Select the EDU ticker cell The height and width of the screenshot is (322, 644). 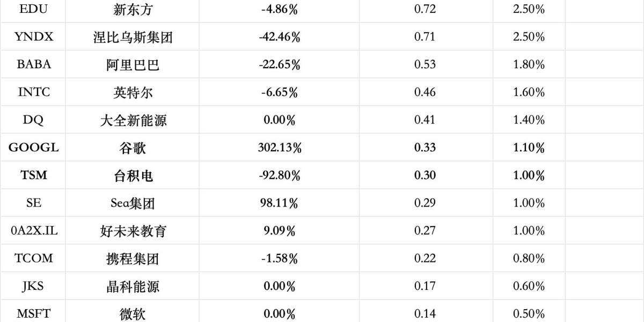point(33,9)
